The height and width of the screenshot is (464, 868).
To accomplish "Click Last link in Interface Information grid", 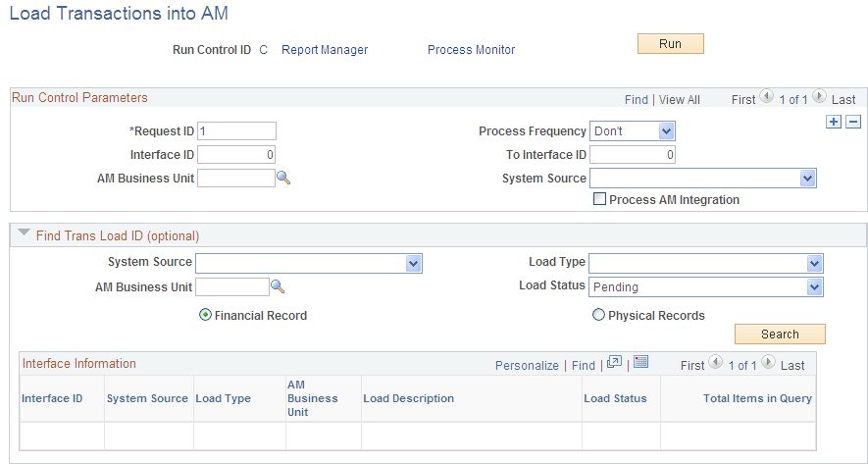I will tap(792, 366).
